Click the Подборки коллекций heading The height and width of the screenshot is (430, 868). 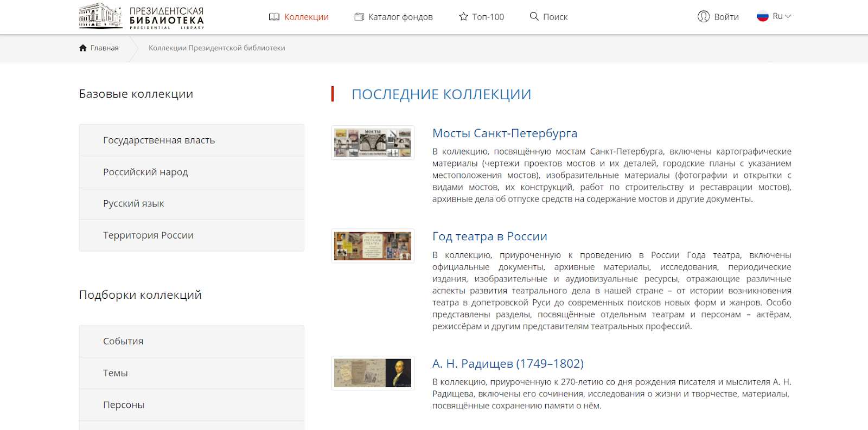[140, 295]
